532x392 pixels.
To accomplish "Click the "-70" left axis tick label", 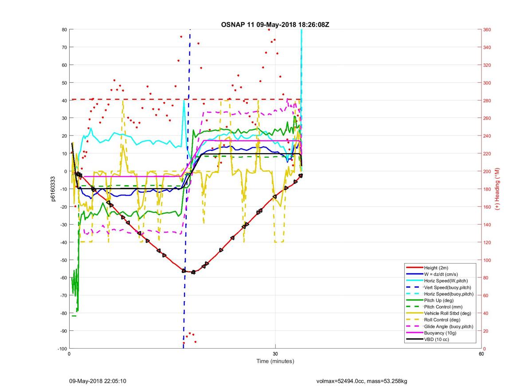I will pyautogui.click(x=63, y=295).
